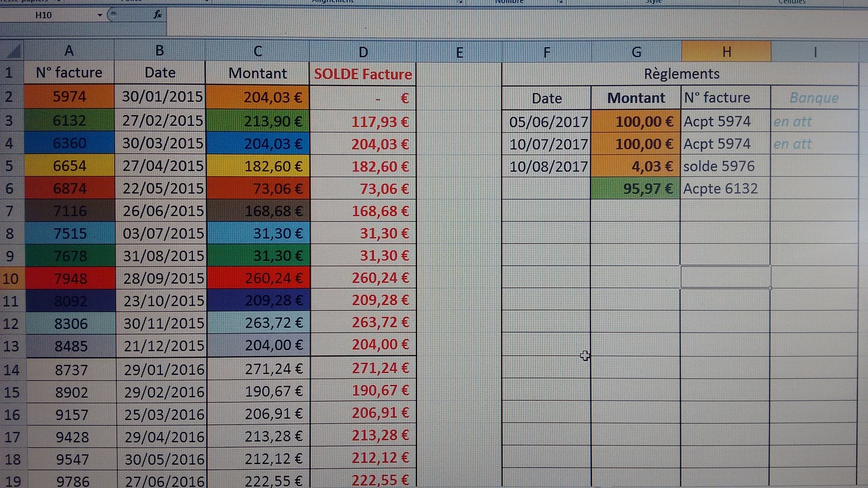
Task: Select green amount cell 213,90 €
Action: pyautogui.click(x=258, y=121)
